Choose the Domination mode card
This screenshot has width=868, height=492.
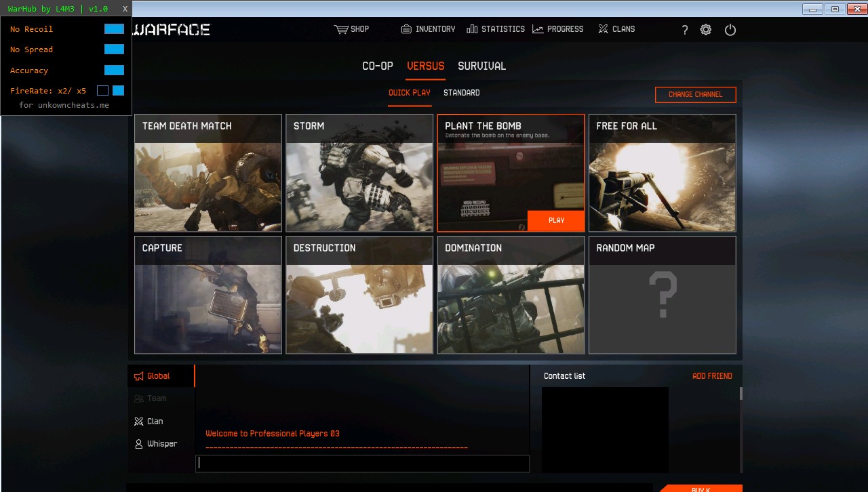[x=511, y=295]
